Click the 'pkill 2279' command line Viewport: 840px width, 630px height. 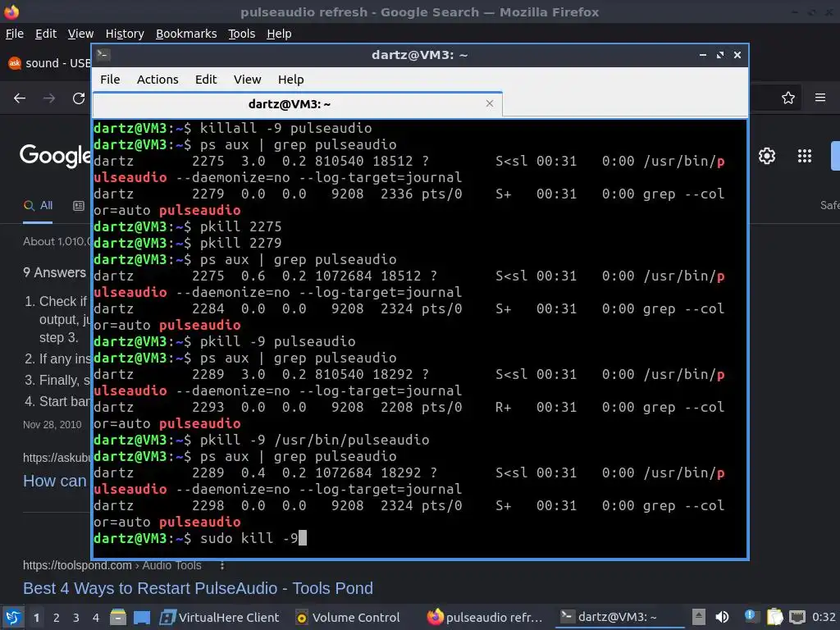(x=188, y=243)
